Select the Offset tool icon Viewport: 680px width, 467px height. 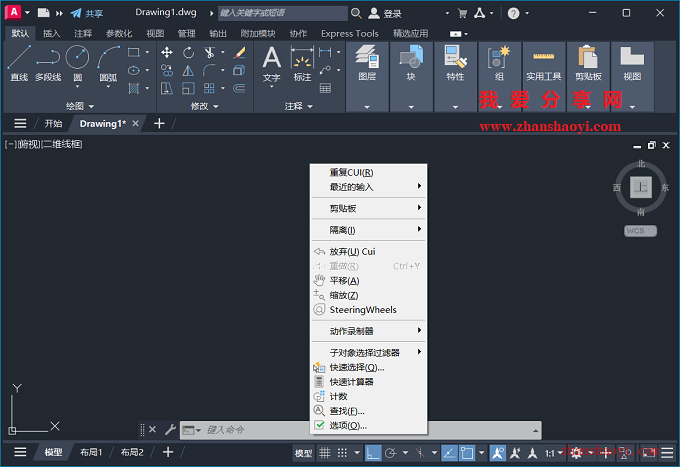pos(239,88)
